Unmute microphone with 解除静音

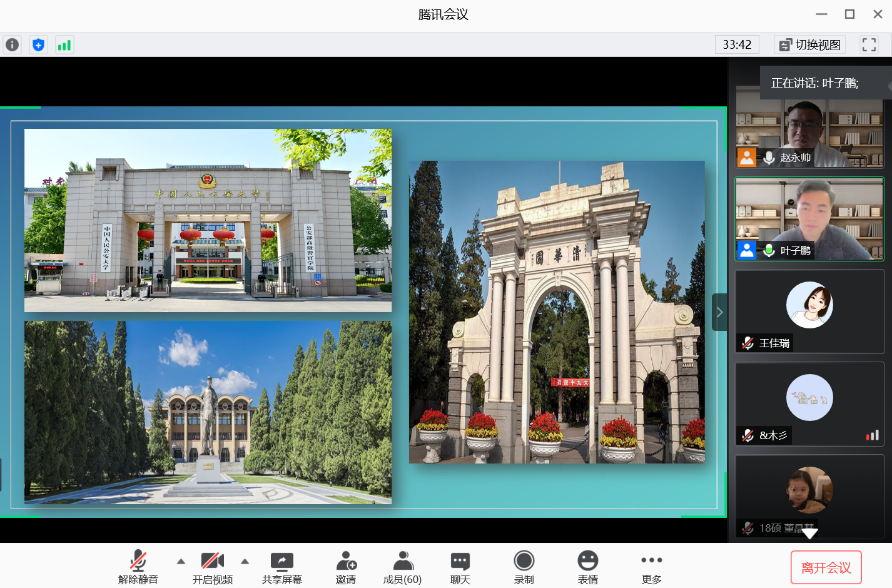point(138,568)
